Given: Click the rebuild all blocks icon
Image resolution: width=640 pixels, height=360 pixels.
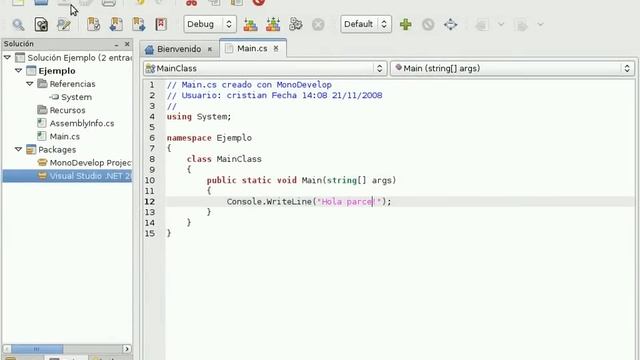Looking at the screenshot, I should click(273, 24).
